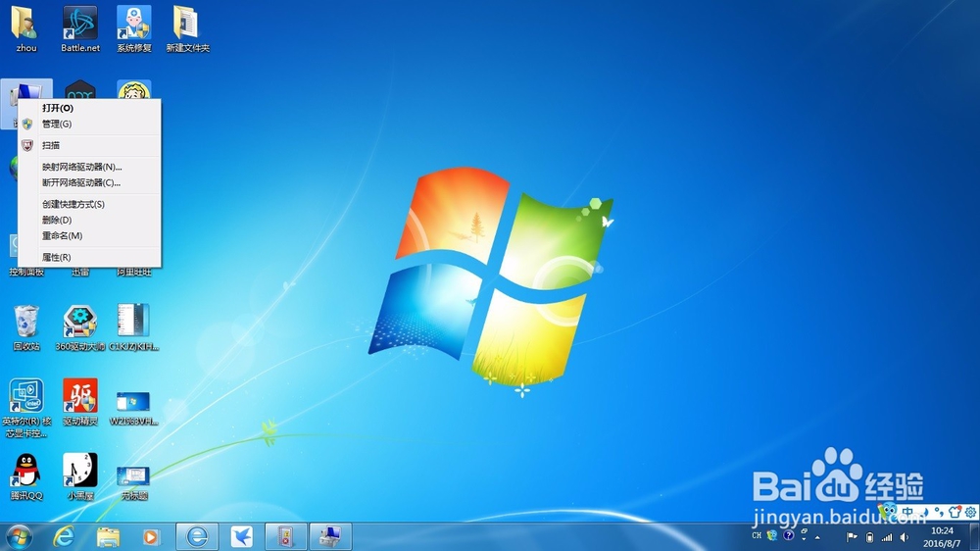980x551 pixels.
Task: Open the zhou user folder icon
Action: coord(25,28)
